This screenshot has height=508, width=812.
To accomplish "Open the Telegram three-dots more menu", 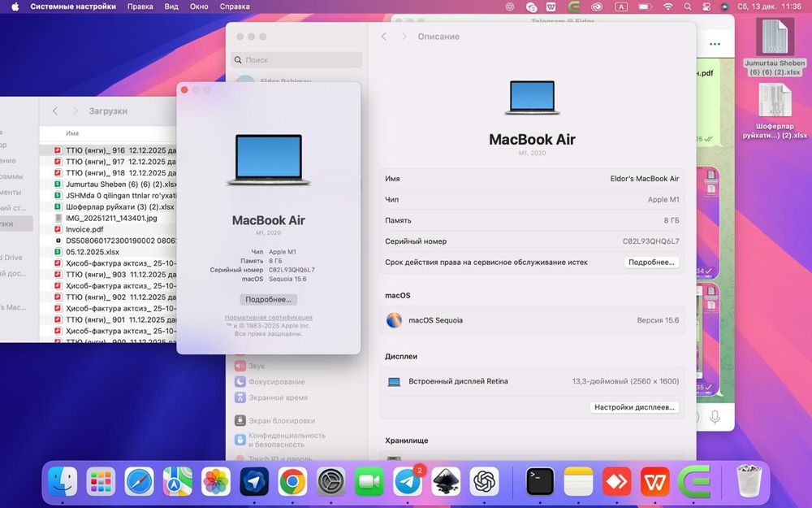I will (x=715, y=44).
